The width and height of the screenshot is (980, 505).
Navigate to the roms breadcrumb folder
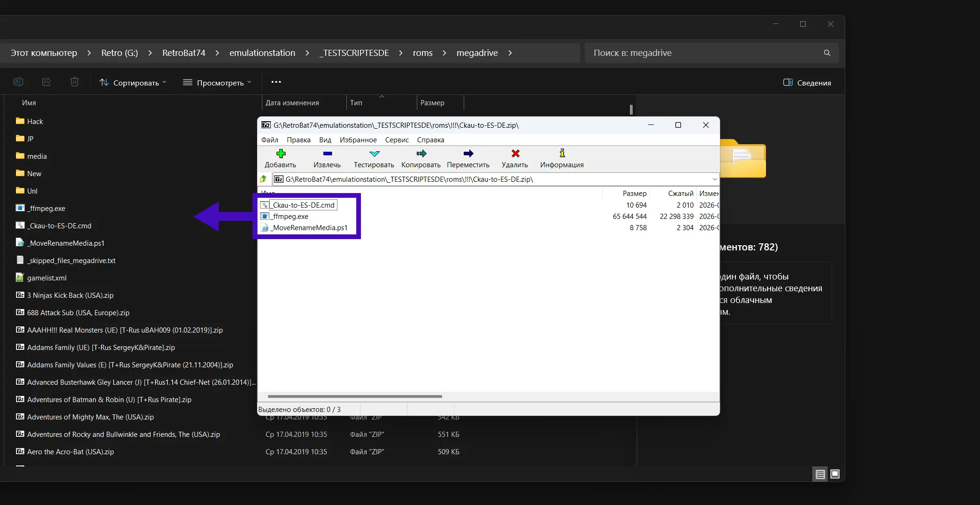point(422,53)
